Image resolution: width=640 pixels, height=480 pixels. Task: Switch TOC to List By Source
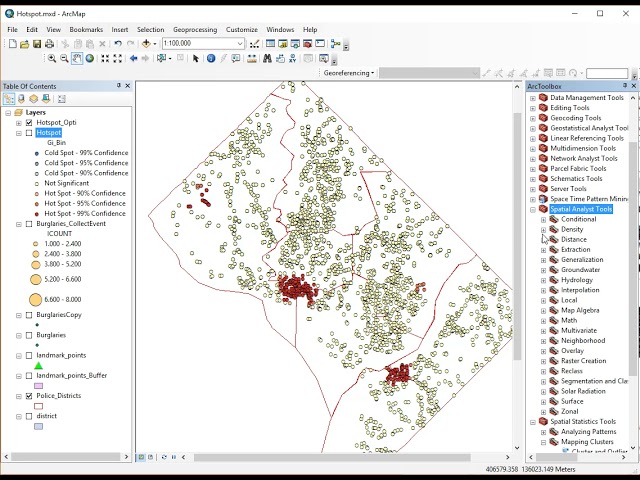(21, 99)
